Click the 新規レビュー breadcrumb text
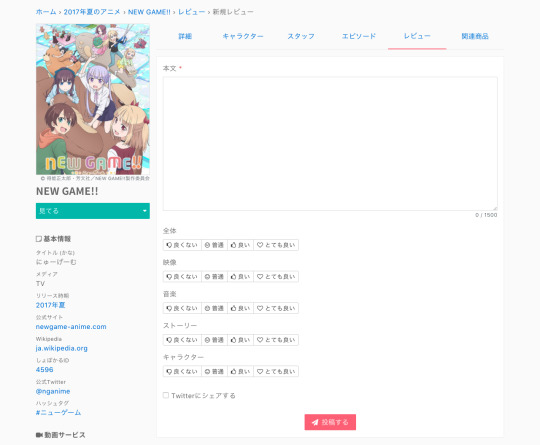Screen dimensions: 540x445 (x=233, y=12)
